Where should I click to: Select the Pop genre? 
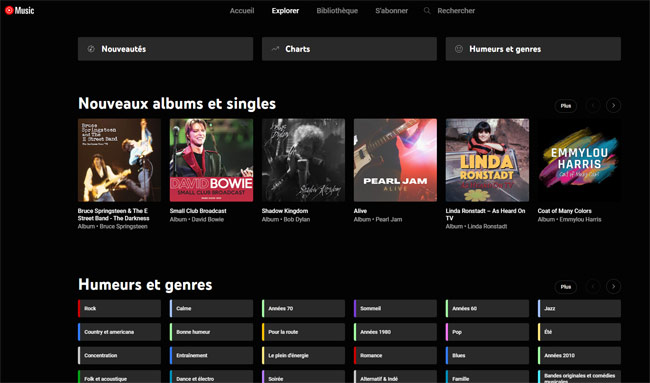click(x=487, y=332)
